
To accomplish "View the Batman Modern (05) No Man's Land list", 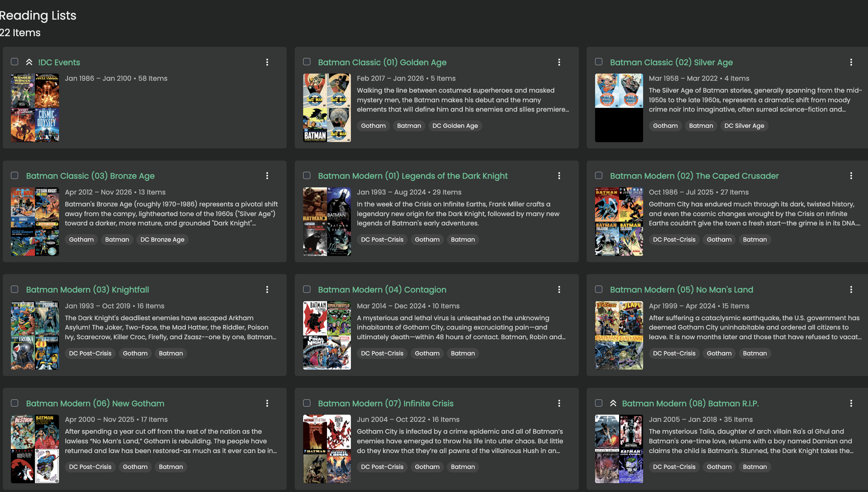I will coord(681,290).
